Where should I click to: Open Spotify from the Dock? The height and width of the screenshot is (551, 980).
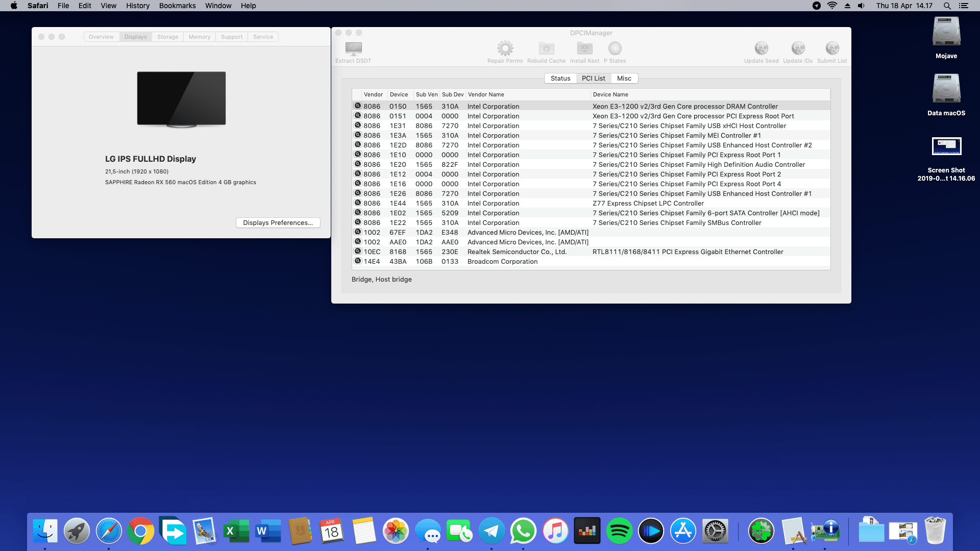(619, 531)
